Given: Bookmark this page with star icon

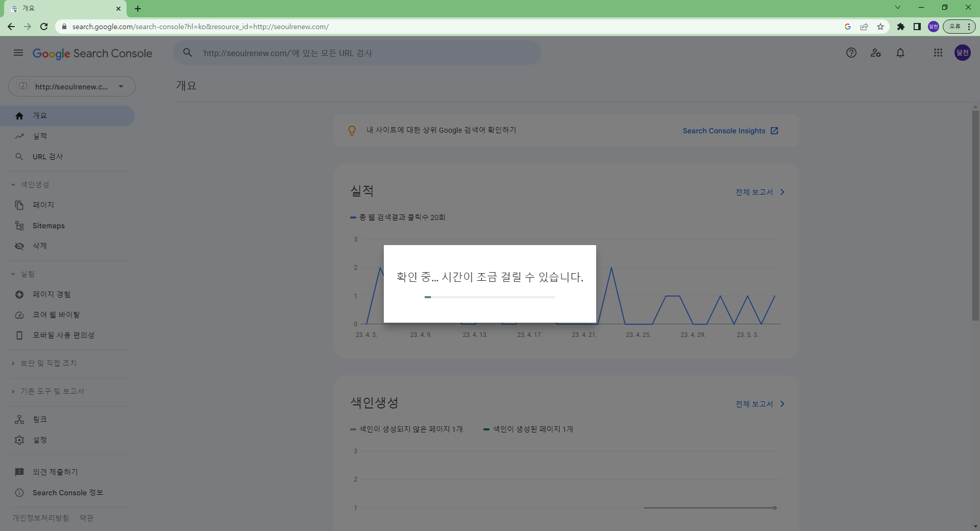Looking at the screenshot, I should click(x=880, y=27).
